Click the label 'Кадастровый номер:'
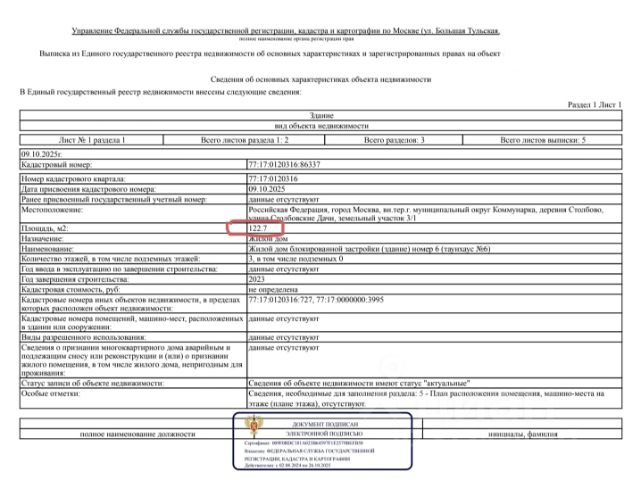640x480 pixels. pos(56,164)
